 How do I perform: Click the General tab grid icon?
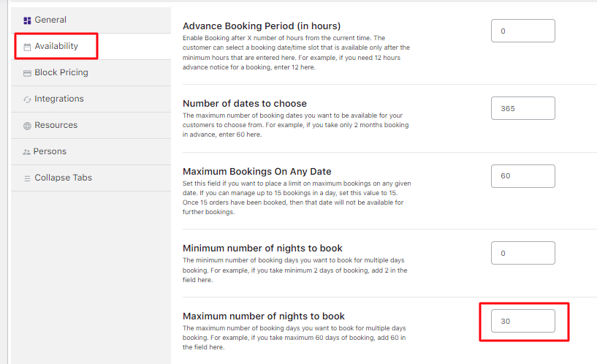pyautogui.click(x=27, y=20)
